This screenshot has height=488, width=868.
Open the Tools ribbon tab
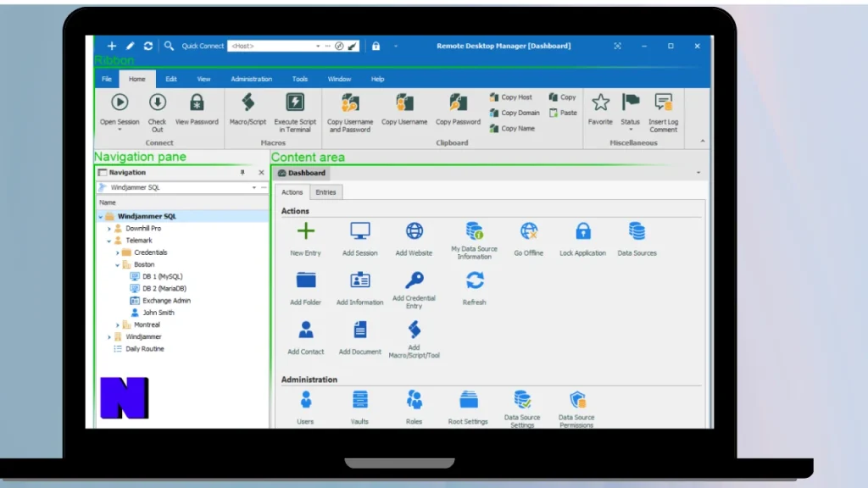[x=300, y=79]
